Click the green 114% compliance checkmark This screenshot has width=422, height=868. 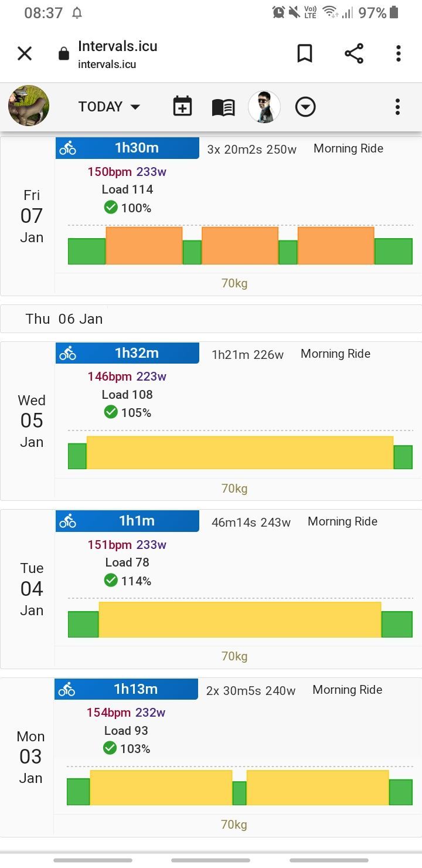coord(110,581)
